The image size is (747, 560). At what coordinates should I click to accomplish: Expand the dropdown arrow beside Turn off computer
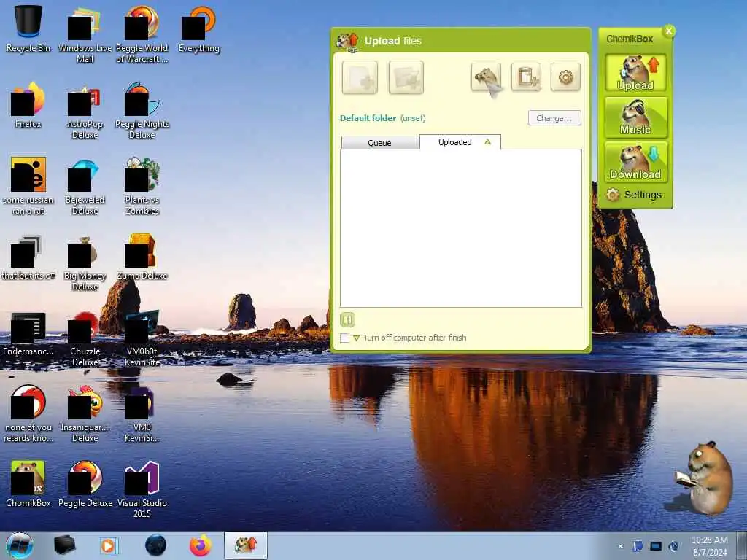tap(356, 338)
